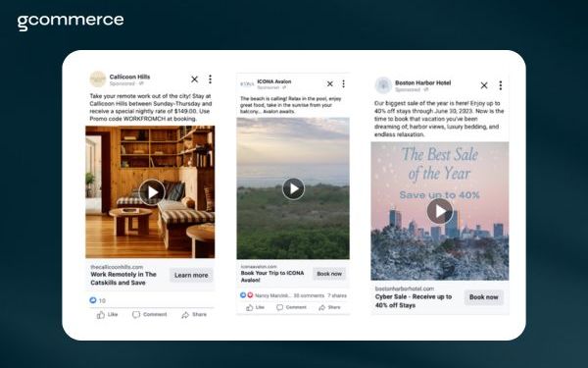This screenshot has width=588, height=368.
Task: Open three-dot menu on Callicoon Hills ad
Action: [x=210, y=79]
